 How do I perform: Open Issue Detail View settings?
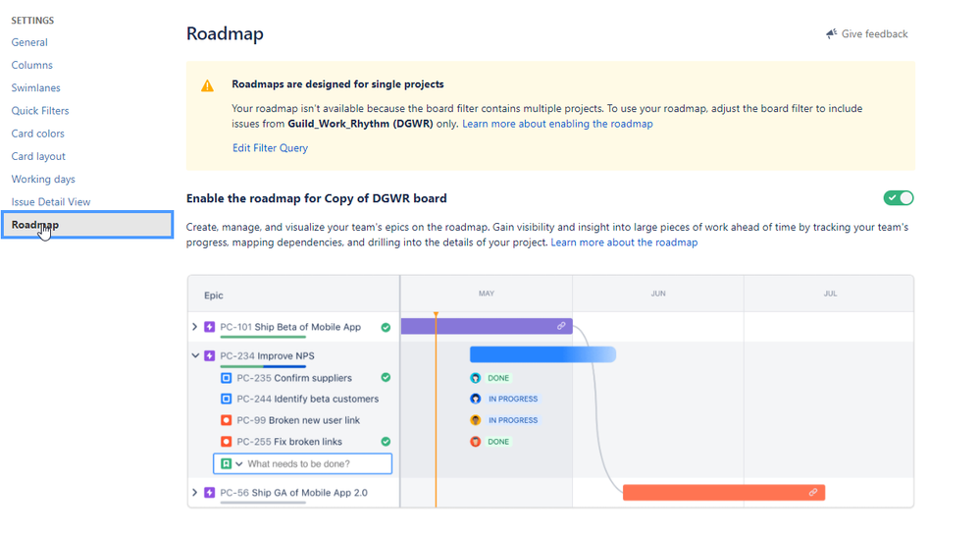(x=51, y=202)
